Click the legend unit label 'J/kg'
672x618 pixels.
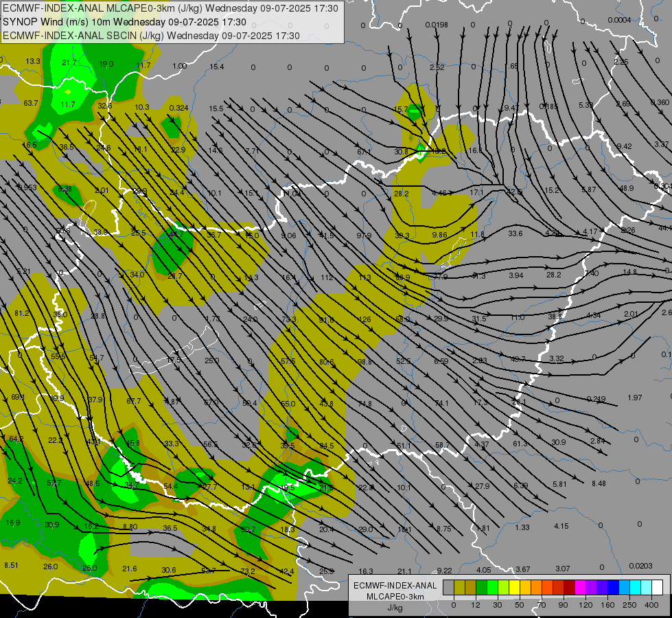pyautogui.click(x=395, y=607)
